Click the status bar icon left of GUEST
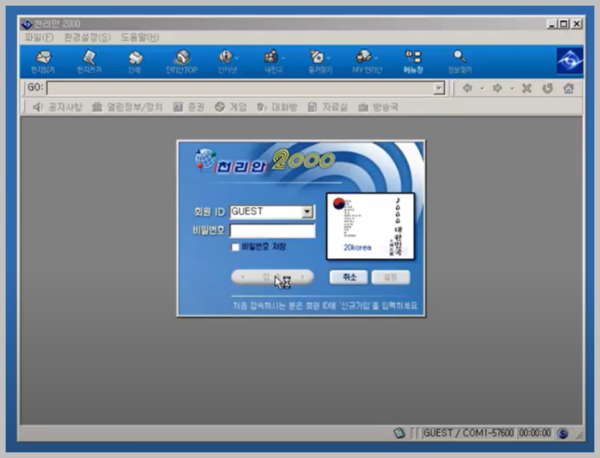600x458 pixels. 399,433
